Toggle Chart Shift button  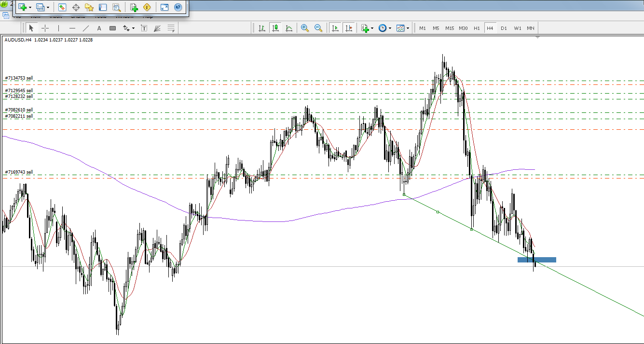pos(348,28)
